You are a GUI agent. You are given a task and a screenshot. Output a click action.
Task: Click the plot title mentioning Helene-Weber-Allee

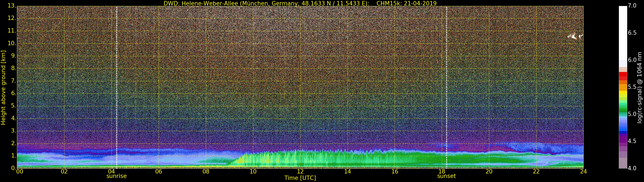pyautogui.click(x=300, y=3)
